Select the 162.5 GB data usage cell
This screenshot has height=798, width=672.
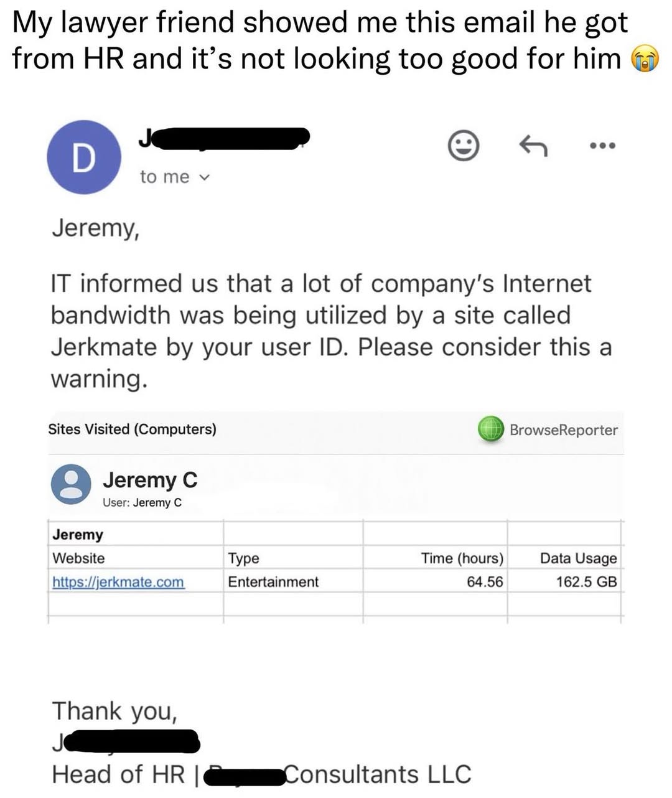point(586,582)
